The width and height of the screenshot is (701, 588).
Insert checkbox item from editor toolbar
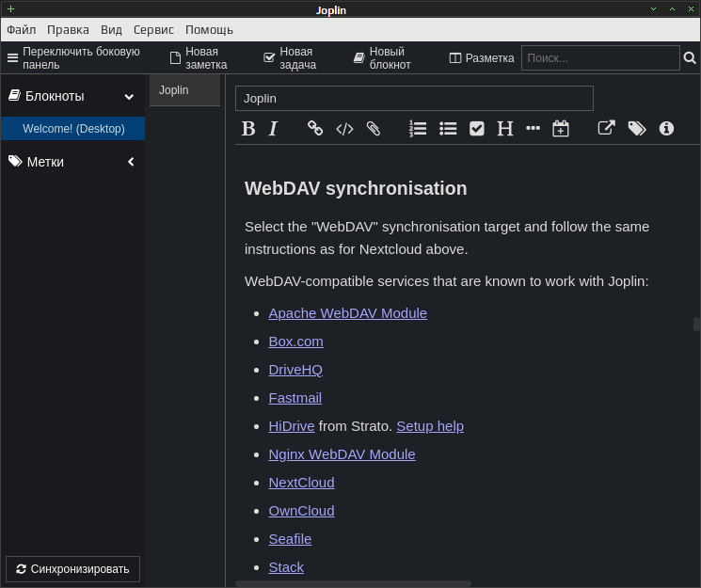(x=477, y=129)
